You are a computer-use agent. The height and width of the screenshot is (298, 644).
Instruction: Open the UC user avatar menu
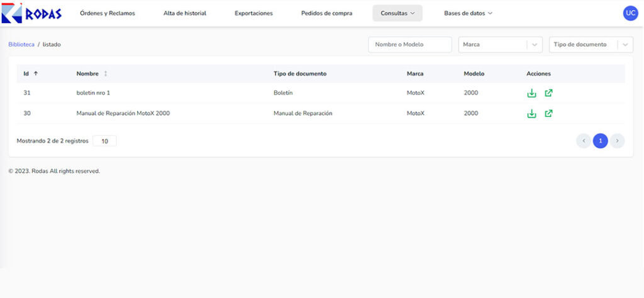pos(630,13)
